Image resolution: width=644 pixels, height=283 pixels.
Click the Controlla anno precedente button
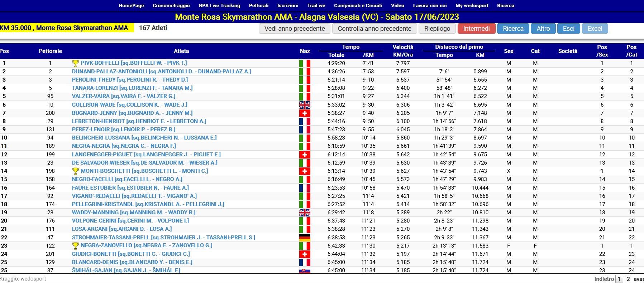375,29
